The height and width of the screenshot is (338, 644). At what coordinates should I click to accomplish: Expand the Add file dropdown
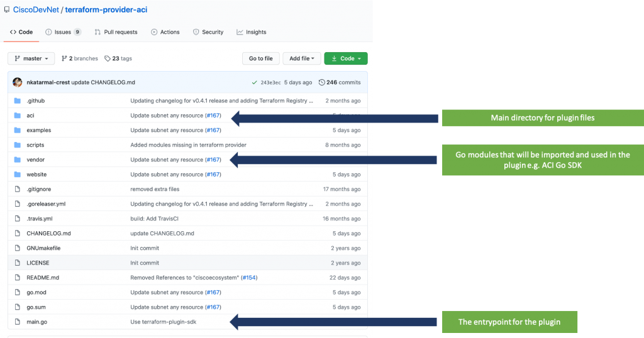pyautogui.click(x=302, y=58)
